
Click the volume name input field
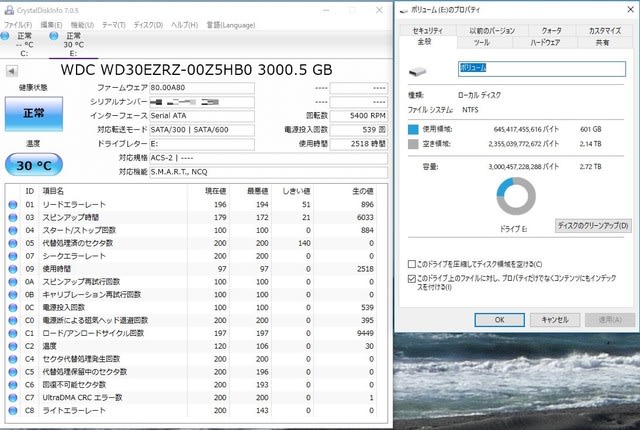(x=542, y=69)
